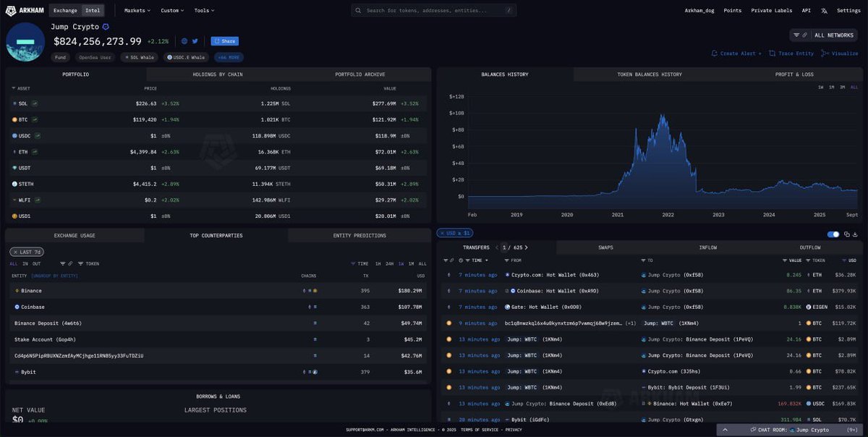The width and height of the screenshot is (868, 437).
Task: Click the Jump Crypto profile avatar
Action: [x=25, y=41]
